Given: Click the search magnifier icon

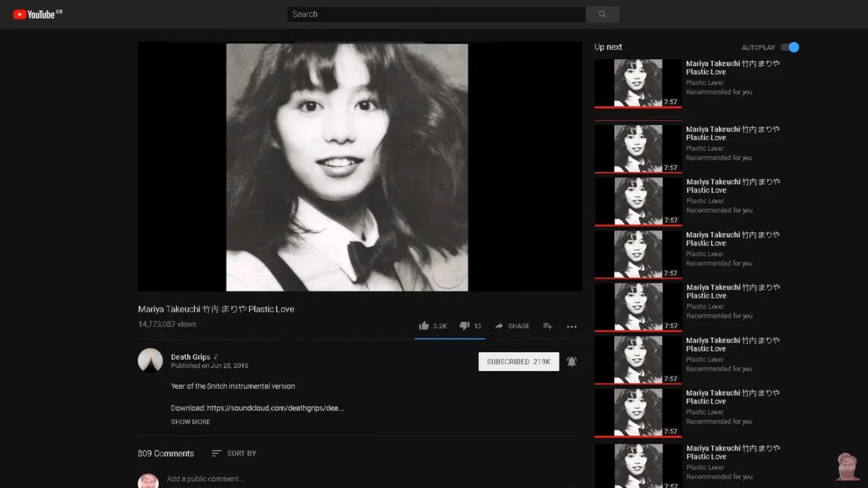Looking at the screenshot, I should click(x=602, y=14).
